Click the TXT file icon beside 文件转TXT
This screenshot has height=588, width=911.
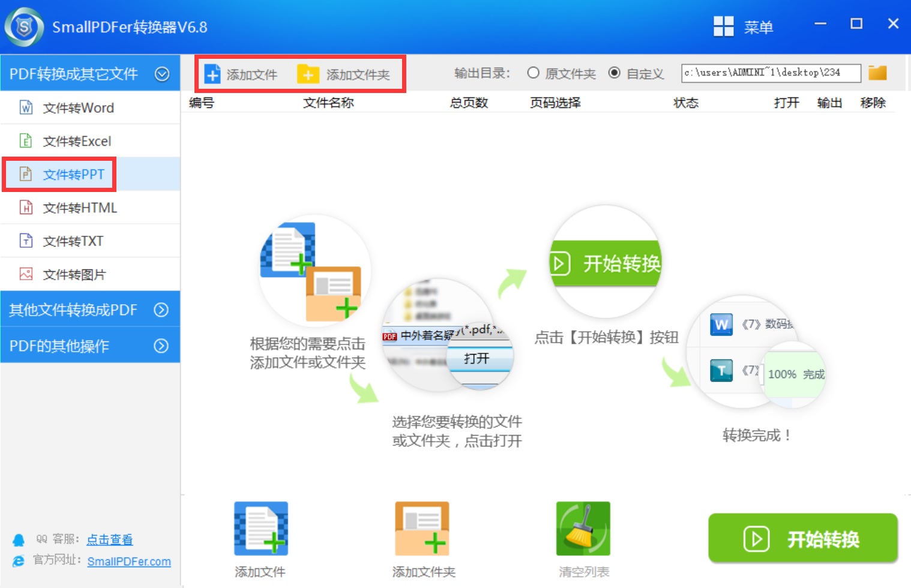(26, 241)
